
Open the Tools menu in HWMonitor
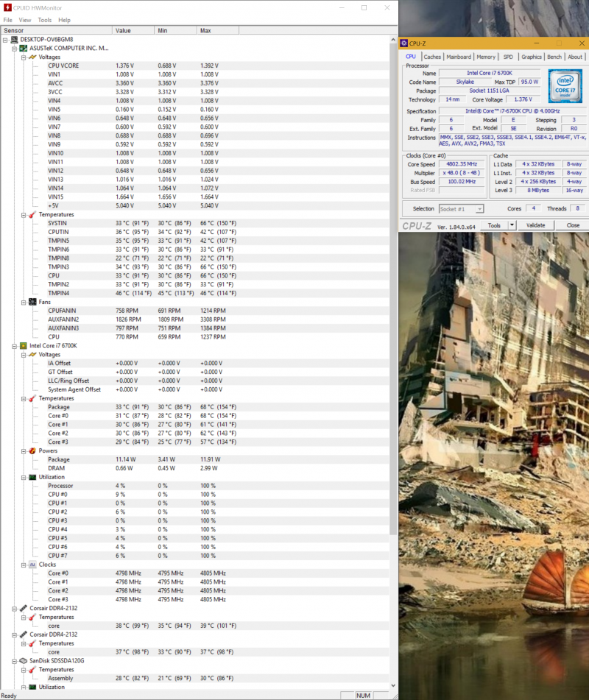[x=45, y=20]
